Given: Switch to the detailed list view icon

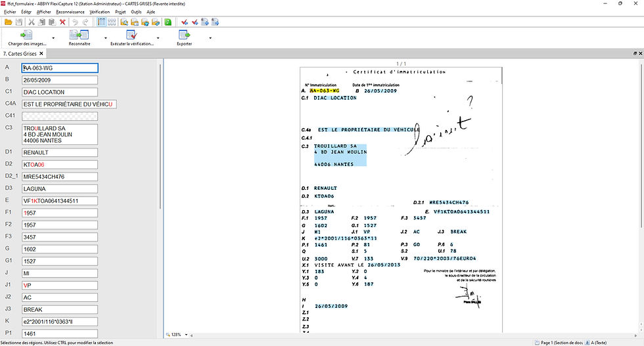Looking at the screenshot, I should pos(101,22).
